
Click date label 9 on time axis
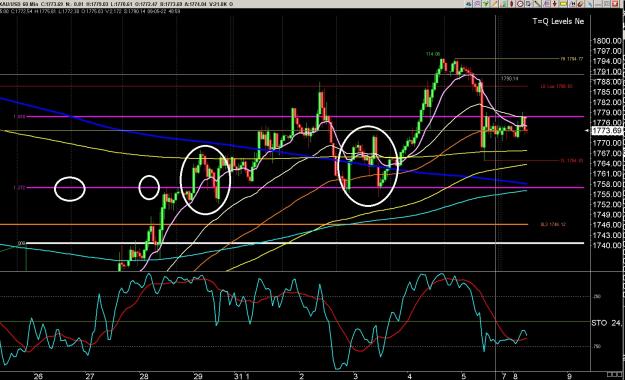pos(569,376)
